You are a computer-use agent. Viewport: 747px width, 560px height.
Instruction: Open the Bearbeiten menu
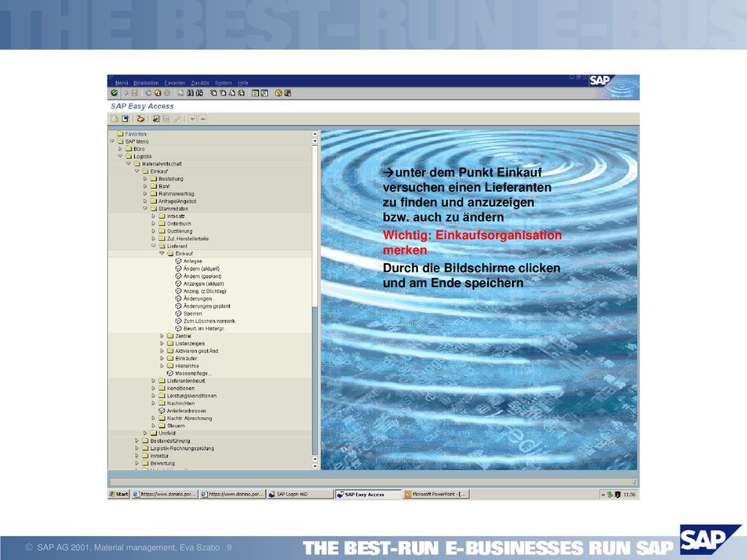[x=146, y=83]
